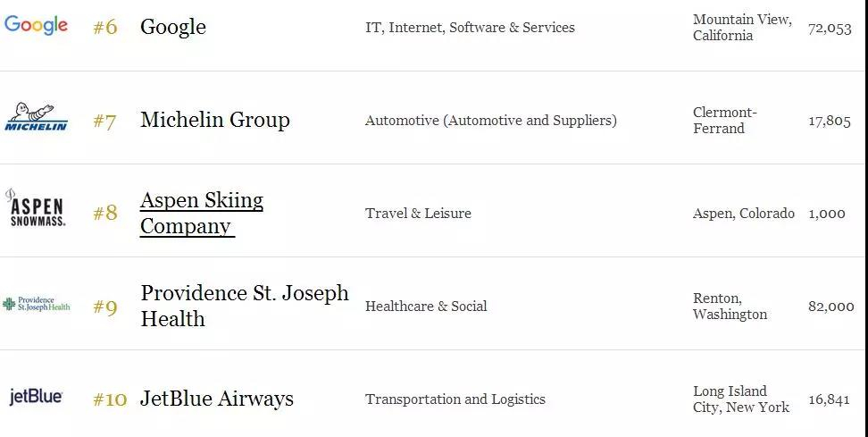Click the Michelin logo icon
The image size is (868, 437).
click(36, 117)
